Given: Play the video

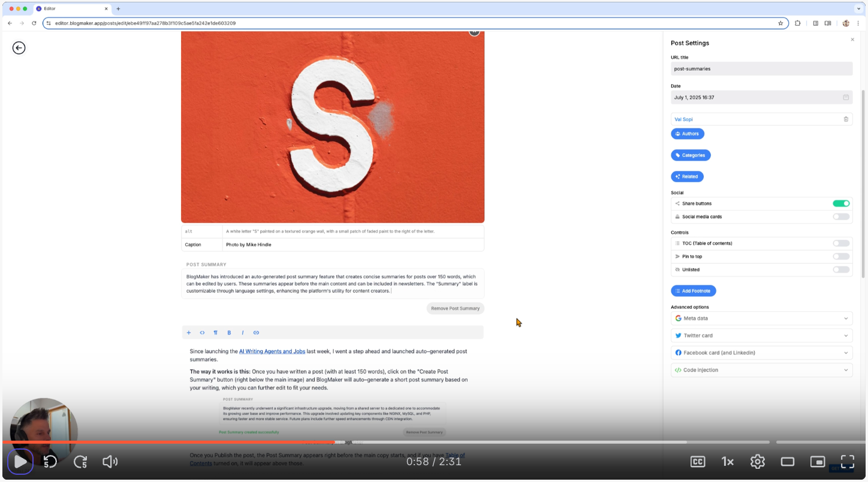Looking at the screenshot, I should 20,462.
